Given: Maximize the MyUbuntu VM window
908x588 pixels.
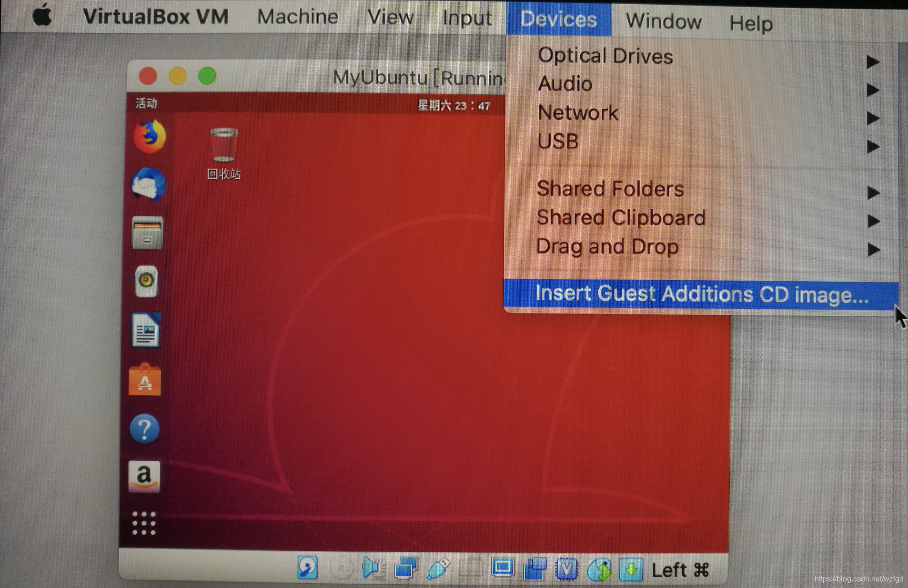Looking at the screenshot, I should (x=207, y=75).
